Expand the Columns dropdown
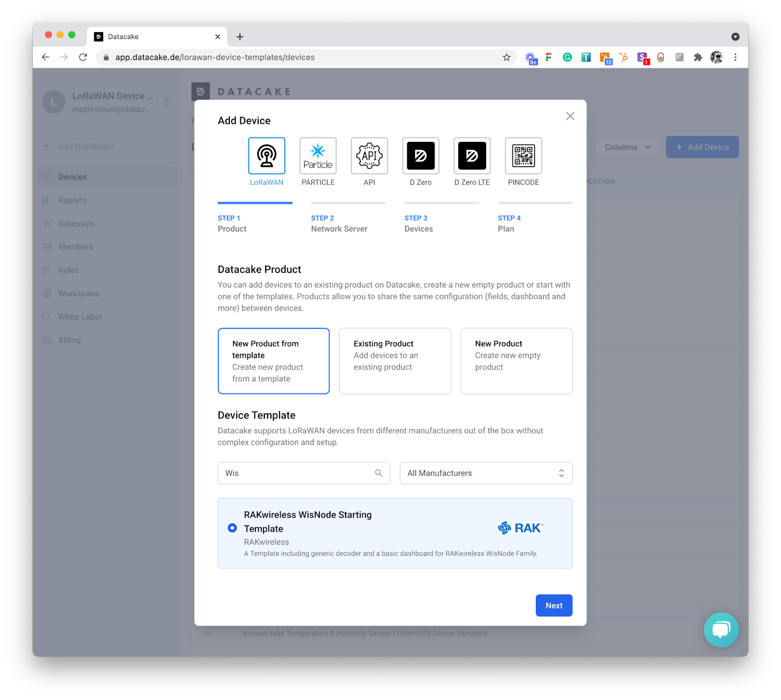781x700 pixels. 628,147
